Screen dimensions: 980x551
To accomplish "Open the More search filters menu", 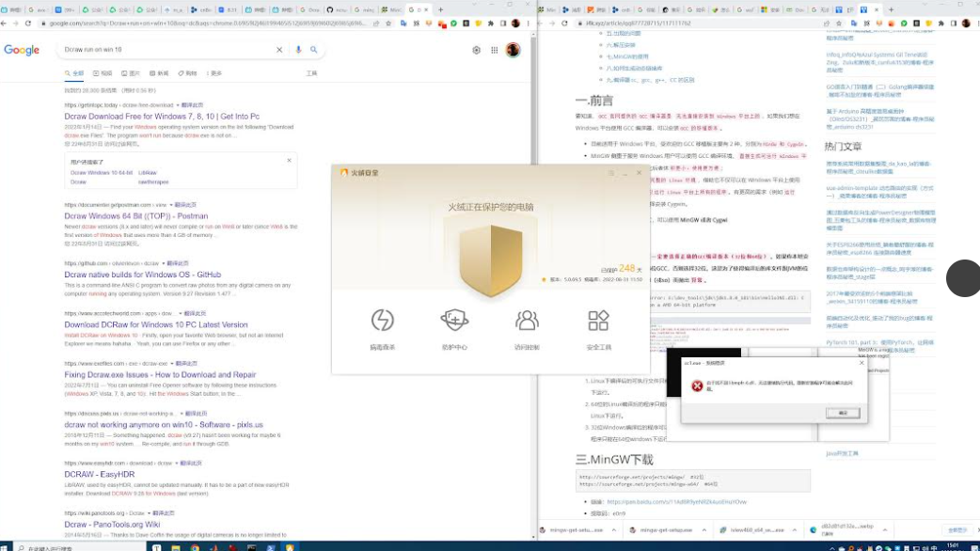I will [x=213, y=73].
